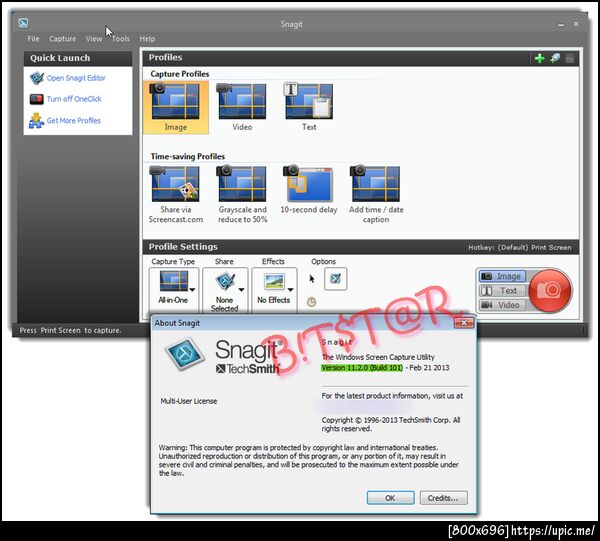The image size is (600, 541).
Task: Click the Snagit app icon in title bar
Action: click(23, 23)
